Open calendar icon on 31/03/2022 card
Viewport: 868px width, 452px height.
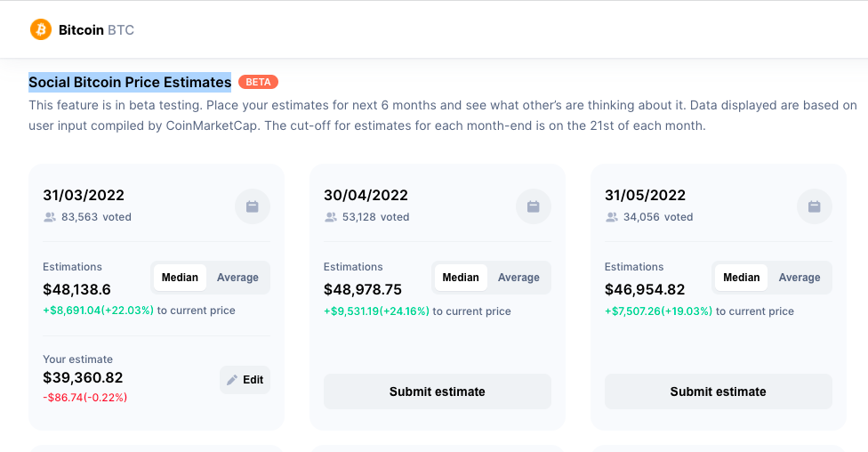[253, 206]
